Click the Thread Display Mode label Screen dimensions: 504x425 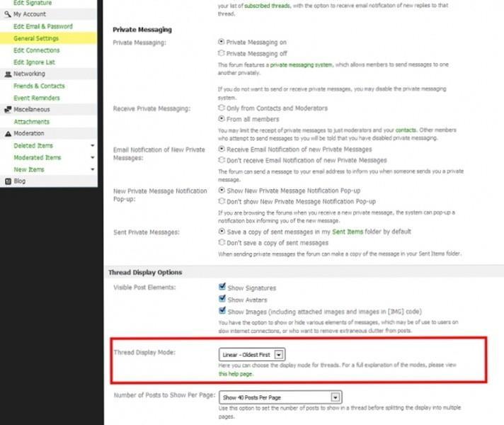144,352
